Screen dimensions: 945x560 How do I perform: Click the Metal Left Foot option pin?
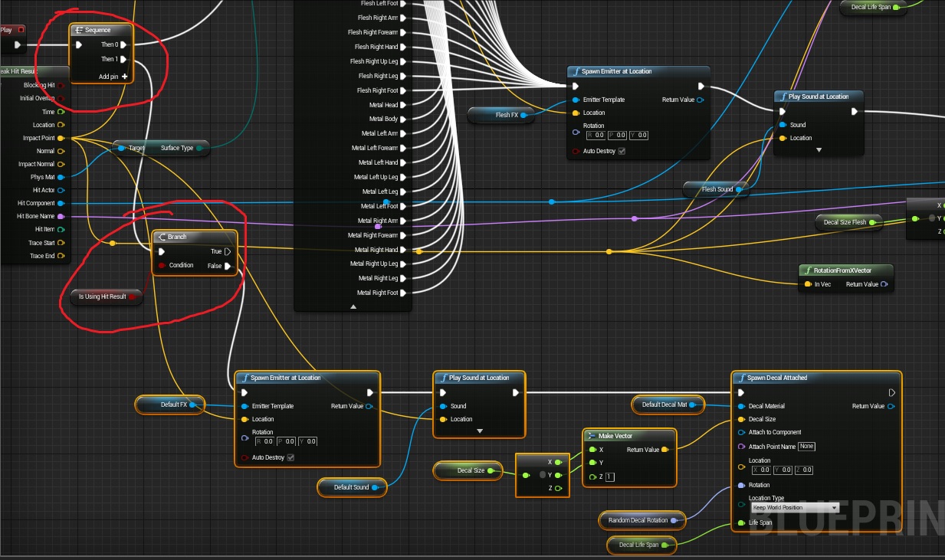click(403, 206)
